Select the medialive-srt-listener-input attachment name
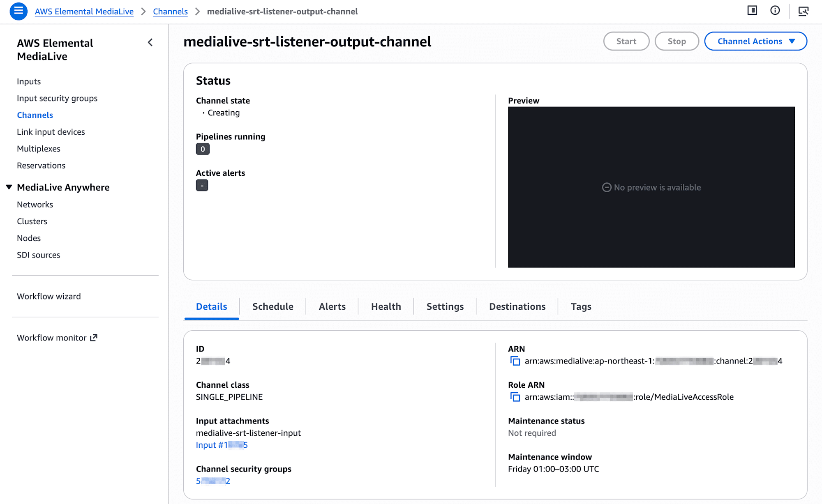 [x=248, y=433]
